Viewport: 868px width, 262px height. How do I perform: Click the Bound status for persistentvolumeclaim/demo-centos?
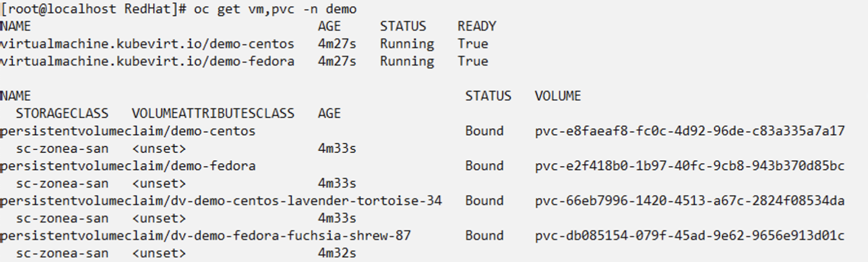coord(484,131)
